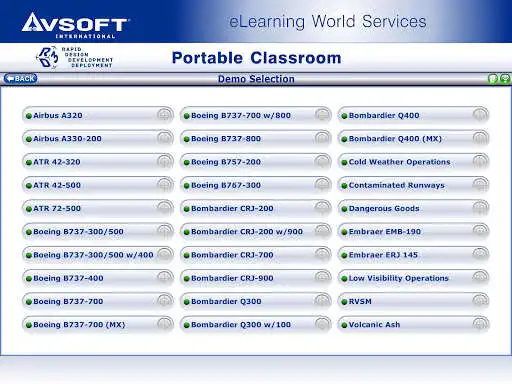
Task: Open Cold Weather Operations demo
Action: point(413,162)
